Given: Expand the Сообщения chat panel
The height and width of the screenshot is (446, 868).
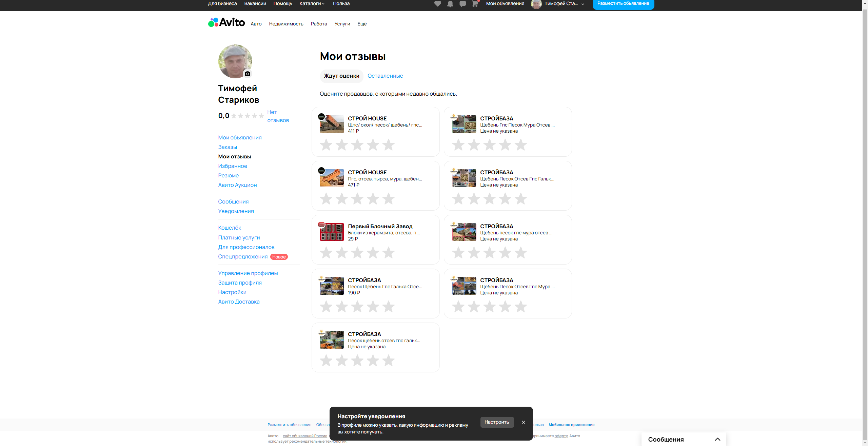Looking at the screenshot, I should pyautogui.click(x=717, y=439).
